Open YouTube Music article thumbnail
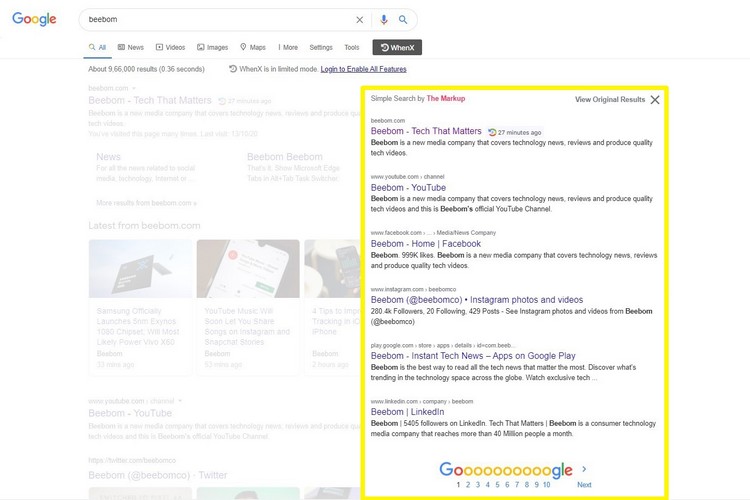Viewport: 750px width, 500px height. (x=248, y=268)
